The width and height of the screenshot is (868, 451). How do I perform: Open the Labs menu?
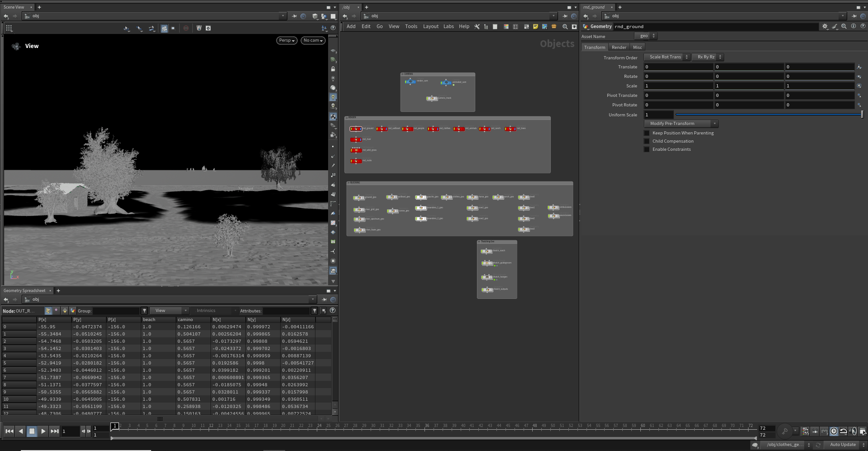448,27
